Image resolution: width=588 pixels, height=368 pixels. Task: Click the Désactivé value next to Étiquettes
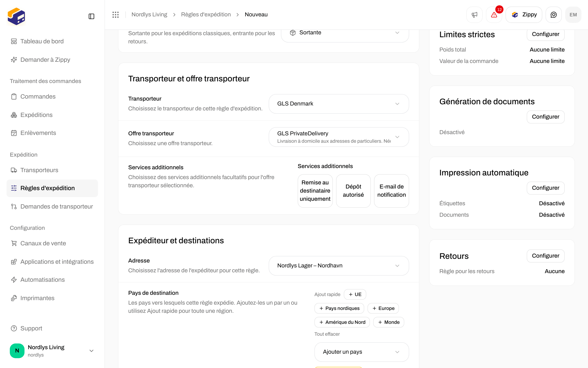[x=551, y=203]
